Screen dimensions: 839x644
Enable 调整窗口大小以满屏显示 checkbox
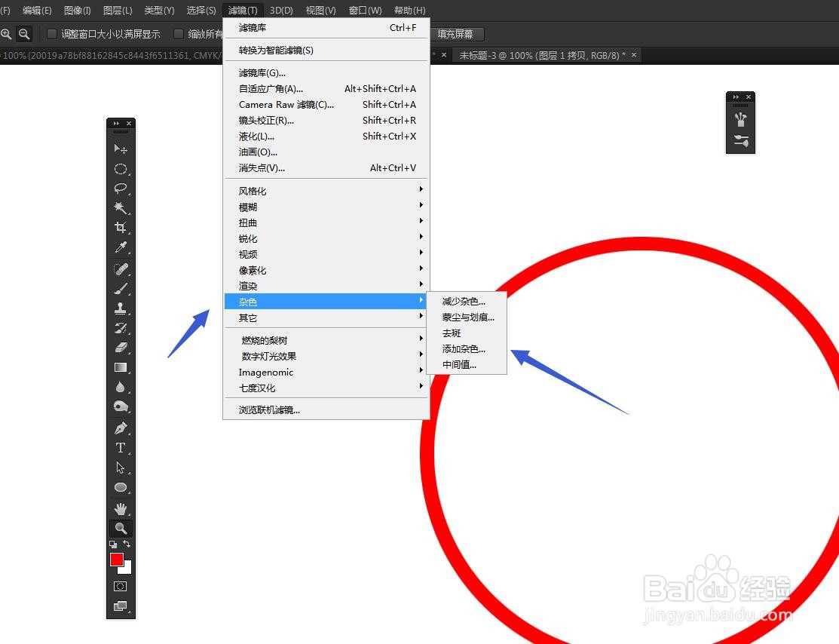(52, 34)
